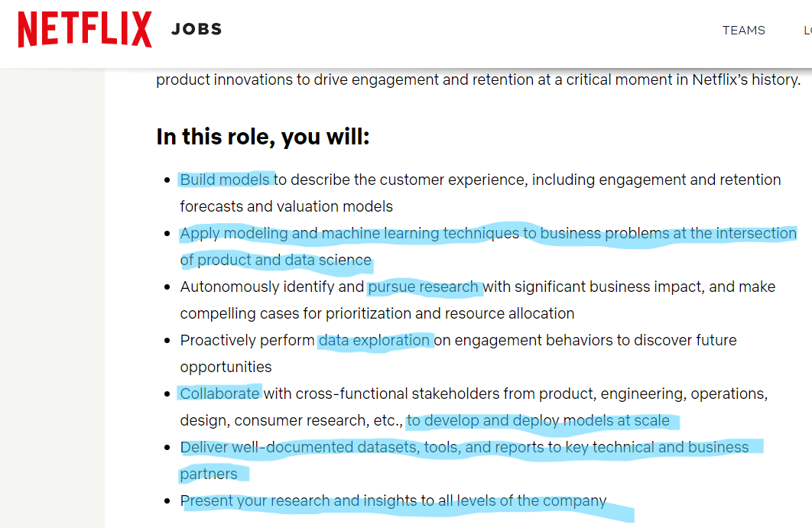Click the highlighted "Build models" phrase
The width and height of the screenshot is (812, 528).
[226, 180]
